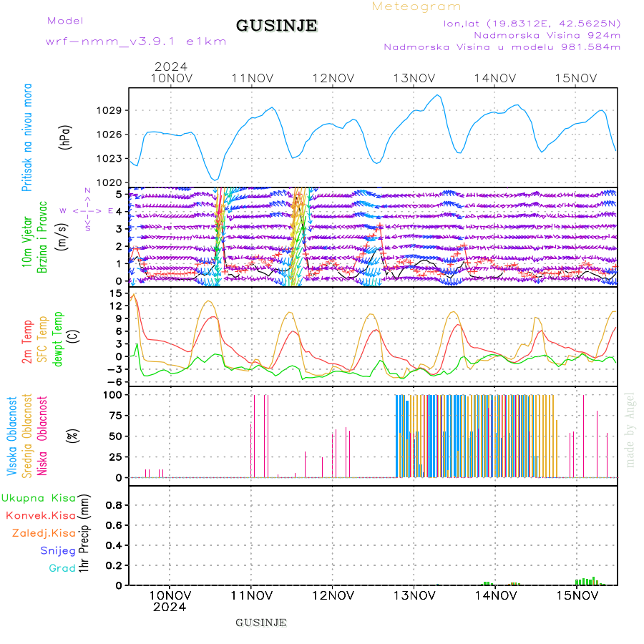The width and height of the screenshot is (644, 644).
Task: Click SFC temperature peak on 10NOV
Action: (209, 301)
